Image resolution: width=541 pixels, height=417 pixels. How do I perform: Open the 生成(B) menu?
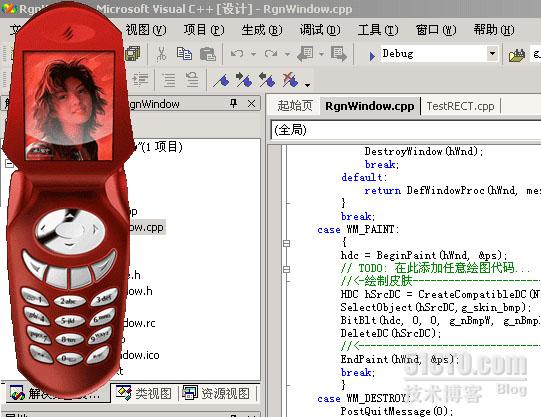coord(262,30)
